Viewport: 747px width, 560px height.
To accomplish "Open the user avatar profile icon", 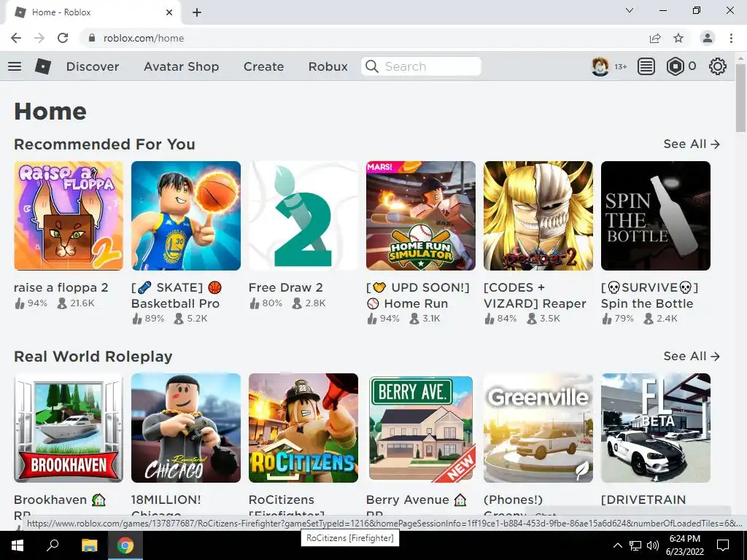I will (x=600, y=66).
